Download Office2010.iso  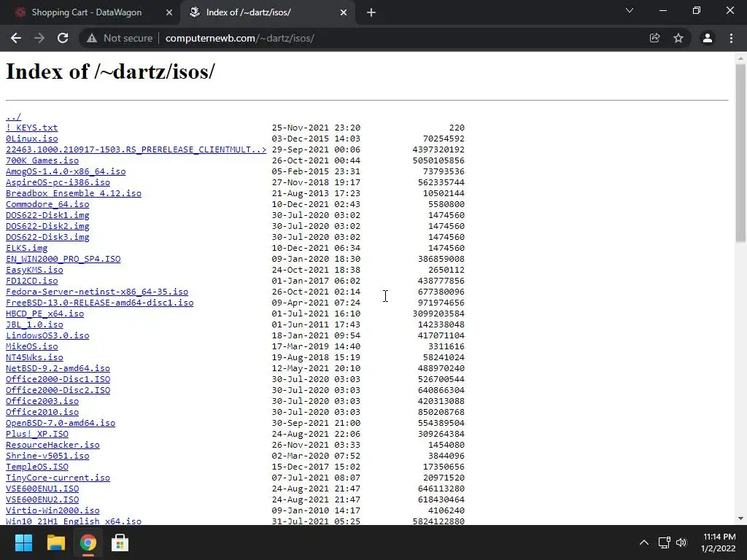[x=42, y=413]
